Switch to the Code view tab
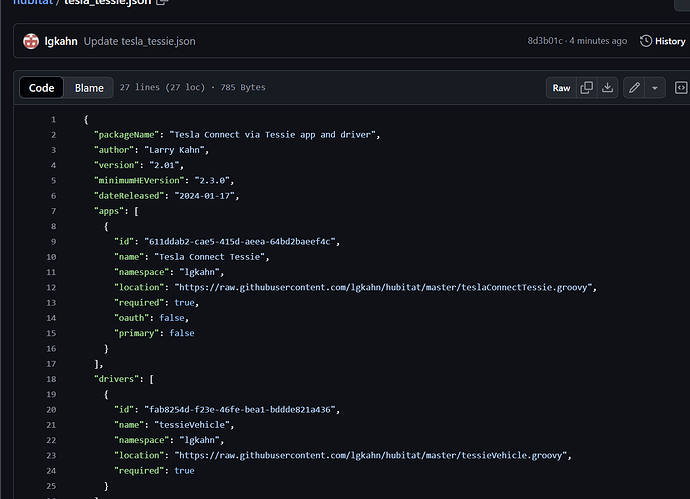Screen dimensions: 690x499 pos(42,88)
